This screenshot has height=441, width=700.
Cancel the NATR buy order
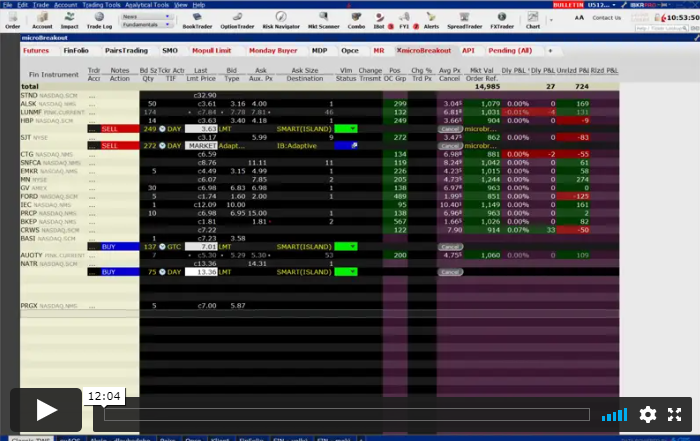pyautogui.click(x=450, y=272)
